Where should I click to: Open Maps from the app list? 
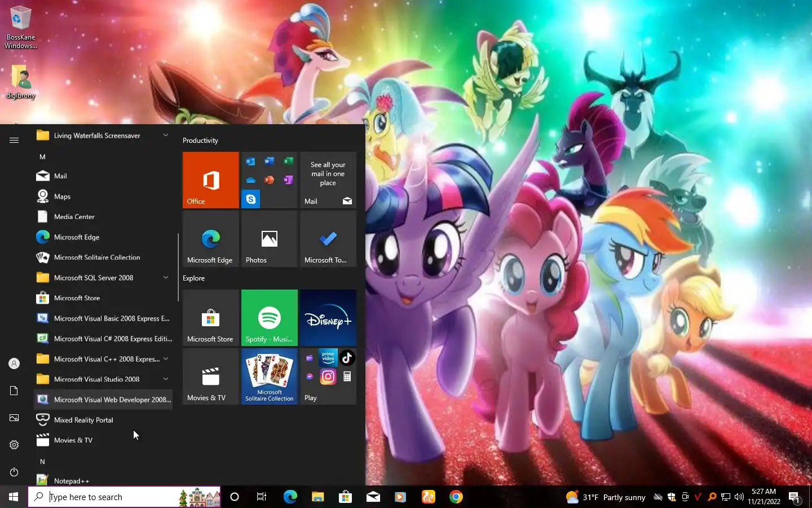(103, 196)
